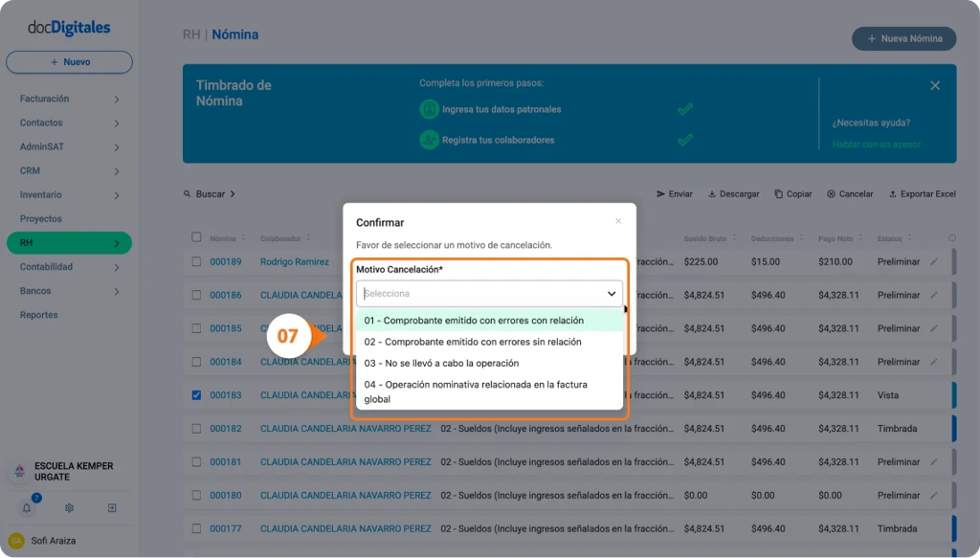Screen dimensions: 980x558
Task: Click the Nueva Nómina button
Action: (904, 38)
